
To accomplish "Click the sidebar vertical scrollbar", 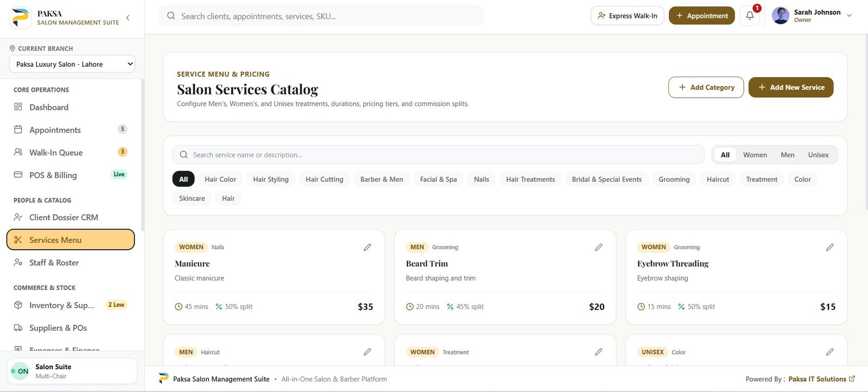I will [143, 155].
